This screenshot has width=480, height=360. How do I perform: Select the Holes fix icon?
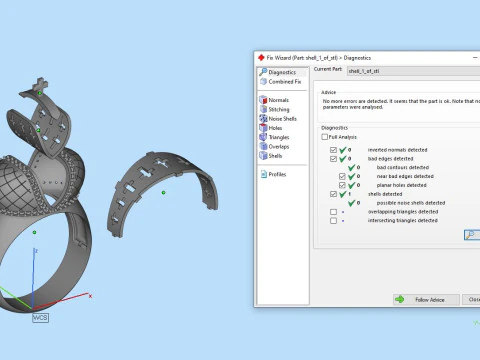(x=263, y=128)
